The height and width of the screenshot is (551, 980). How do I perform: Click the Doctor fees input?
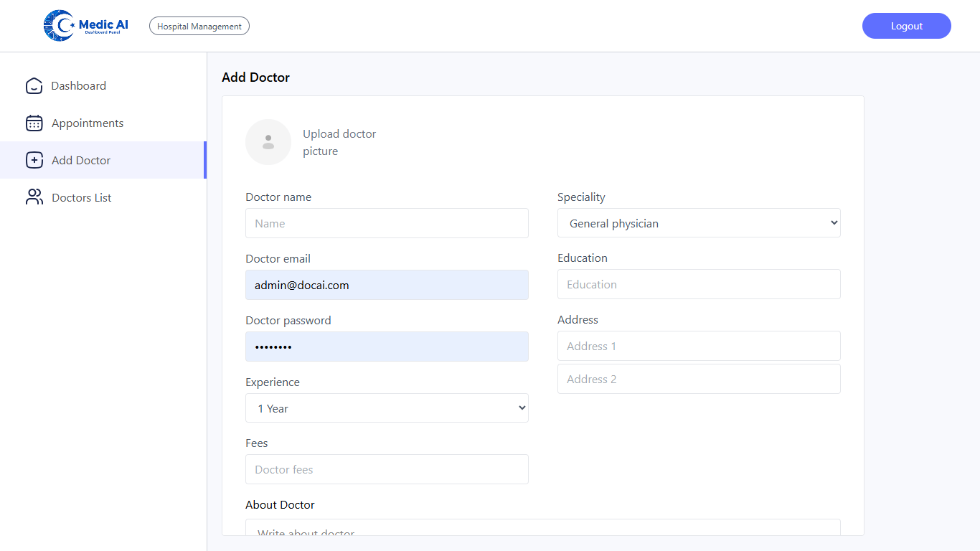click(x=387, y=469)
